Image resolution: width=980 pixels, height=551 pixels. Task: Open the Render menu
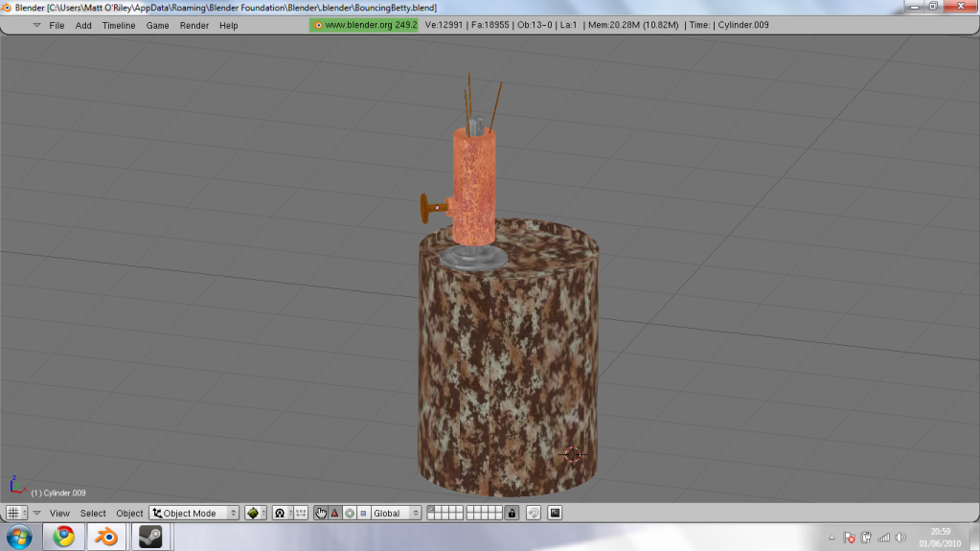coord(194,25)
